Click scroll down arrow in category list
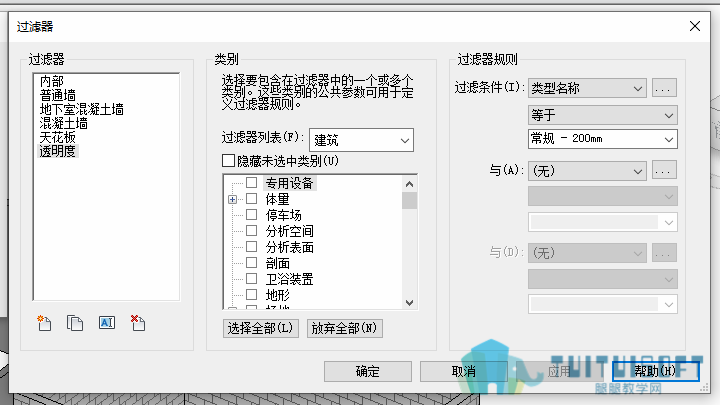Viewport: 720px width, 405px height. (409, 303)
